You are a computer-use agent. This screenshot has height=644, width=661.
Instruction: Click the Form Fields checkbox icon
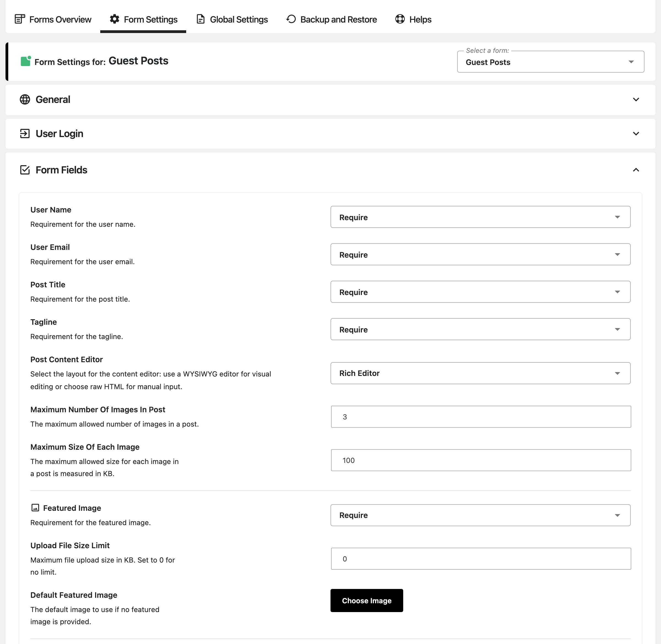(x=25, y=170)
